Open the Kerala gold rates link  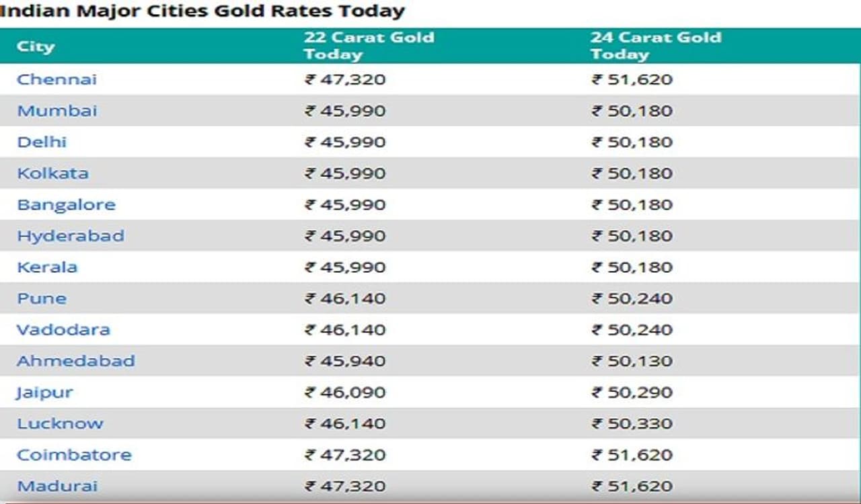[x=47, y=267]
